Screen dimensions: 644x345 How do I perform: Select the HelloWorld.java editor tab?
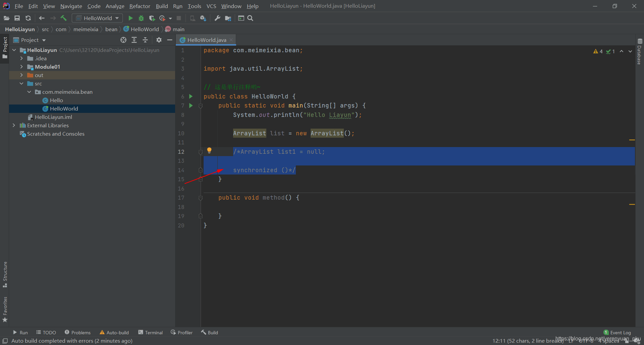click(x=206, y=40)
